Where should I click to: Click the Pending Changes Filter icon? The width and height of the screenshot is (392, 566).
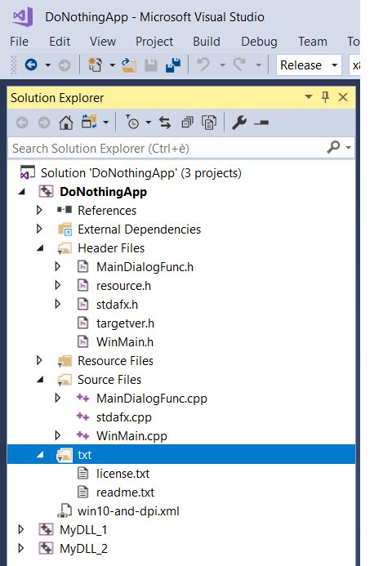132,122
